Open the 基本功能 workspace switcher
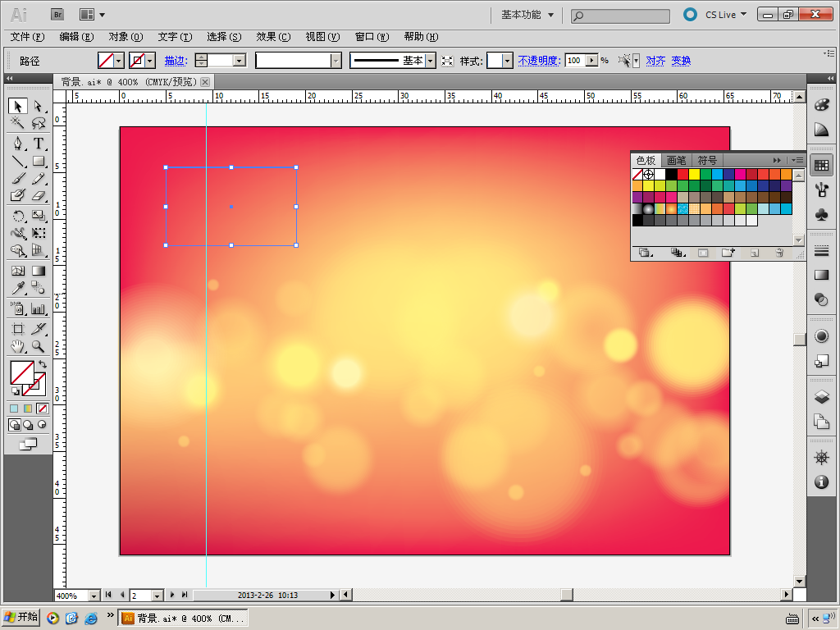 [527, 15]
